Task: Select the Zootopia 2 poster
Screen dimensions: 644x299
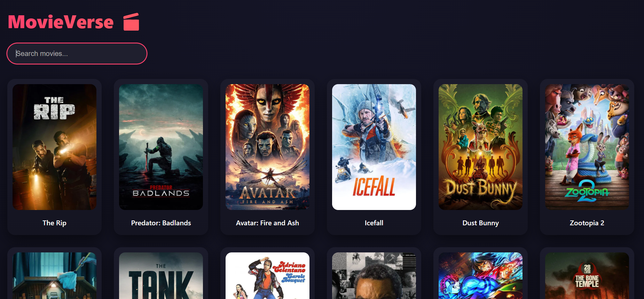Action: pyautogui.click(x=587, y=147)
